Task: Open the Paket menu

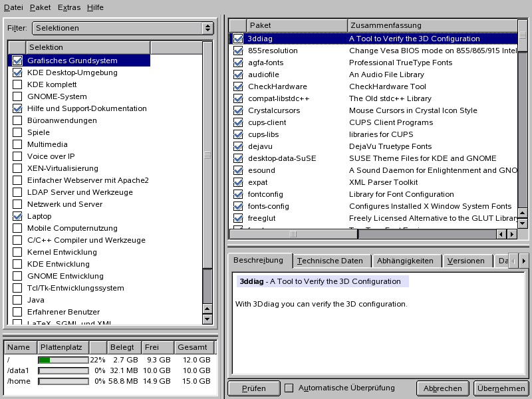Action: [40, 7]
